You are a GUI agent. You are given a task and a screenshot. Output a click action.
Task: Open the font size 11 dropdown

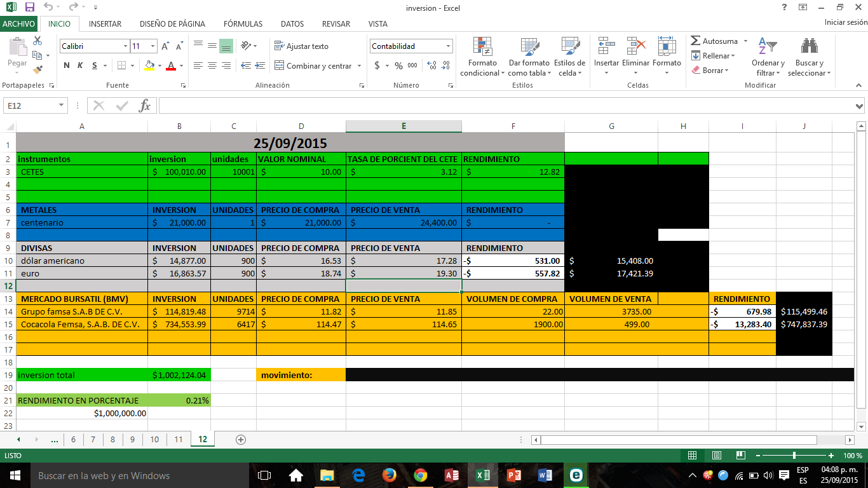pyautogui.click(x=153, y=46)
